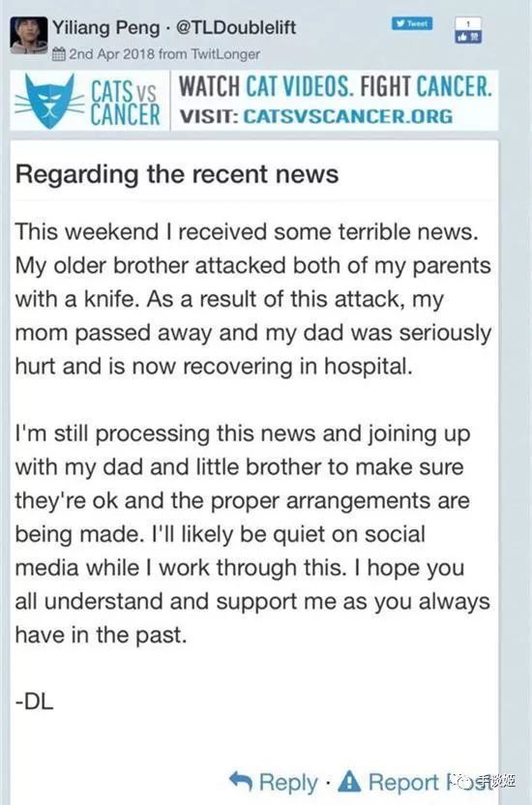Visit the CATSVSCANCER.ORG link
Viewport: 532px width, 805px height.
(347, 116)
